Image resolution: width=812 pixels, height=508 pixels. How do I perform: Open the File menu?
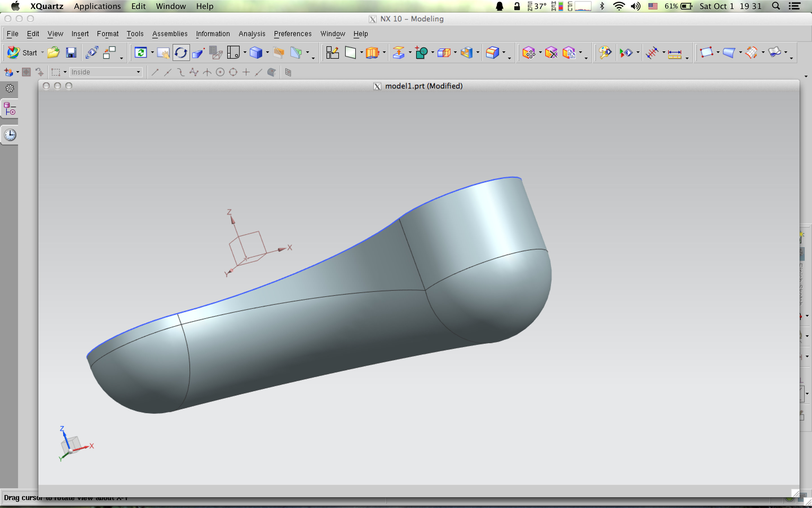point(12,34)
